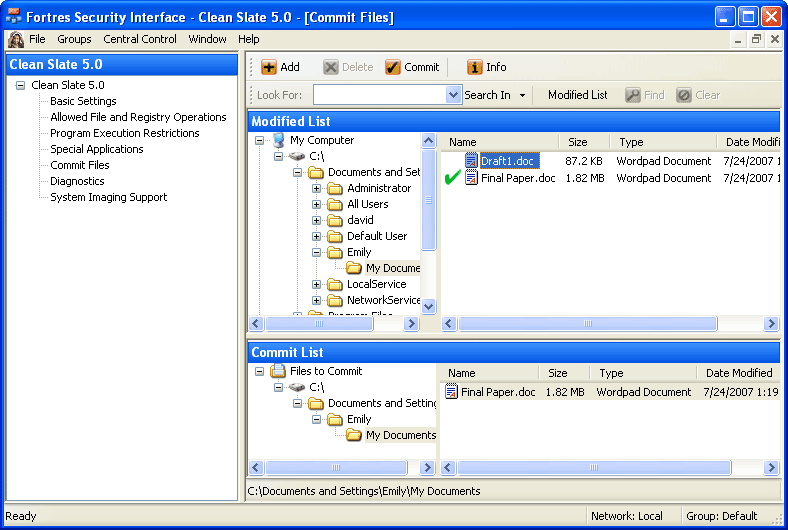Sort Modified List by Size column header

(584, 142)
